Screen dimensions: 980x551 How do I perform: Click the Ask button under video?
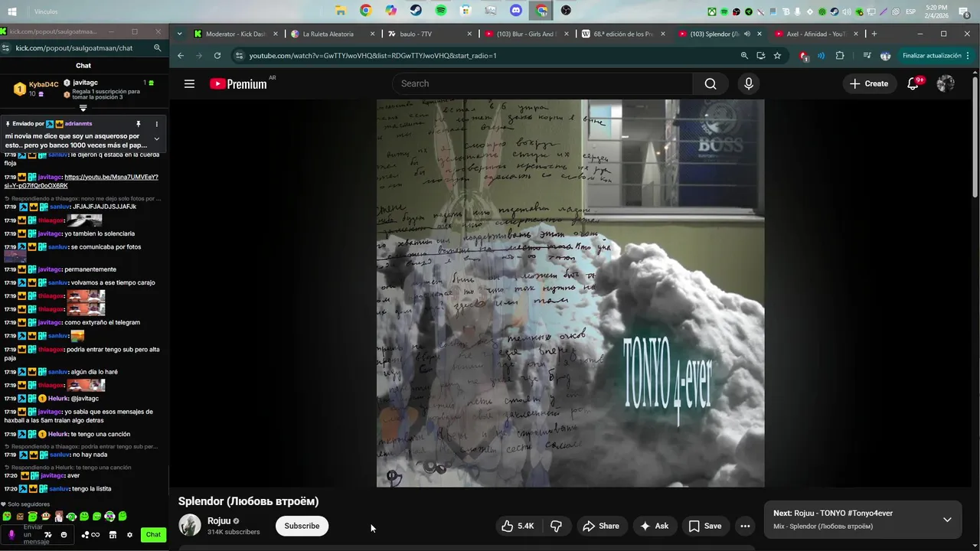(654, 526)
